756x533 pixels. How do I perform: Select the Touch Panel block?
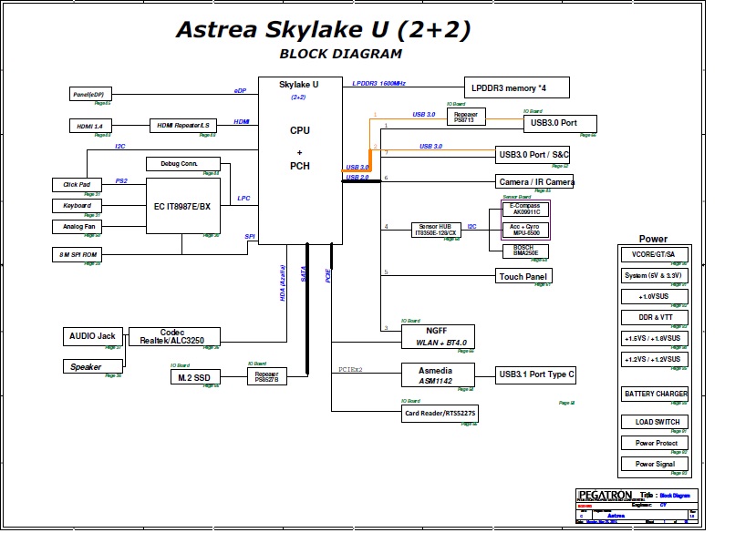coord(523,276)
